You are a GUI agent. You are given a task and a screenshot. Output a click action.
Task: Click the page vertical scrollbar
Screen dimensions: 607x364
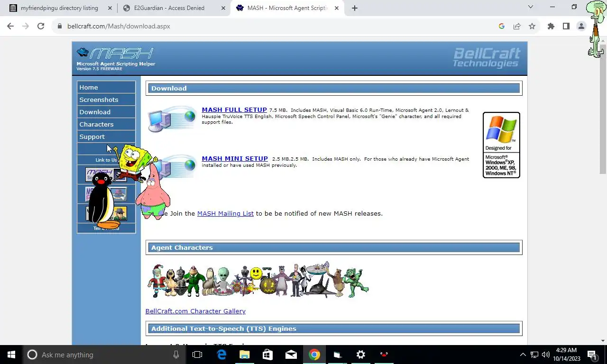pos(603,109)
